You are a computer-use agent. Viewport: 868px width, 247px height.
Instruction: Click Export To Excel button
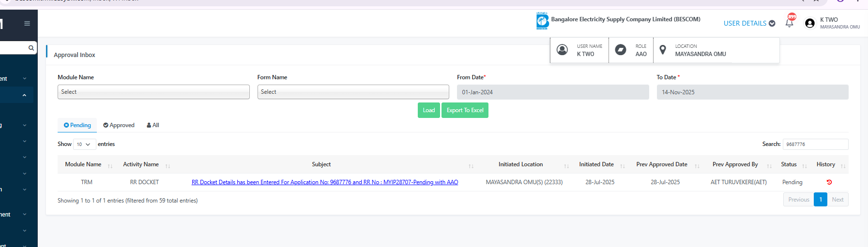[465, 110]
